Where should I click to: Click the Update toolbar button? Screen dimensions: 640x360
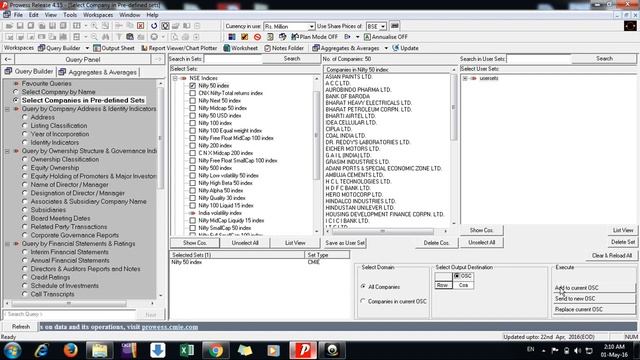point(405,48)
